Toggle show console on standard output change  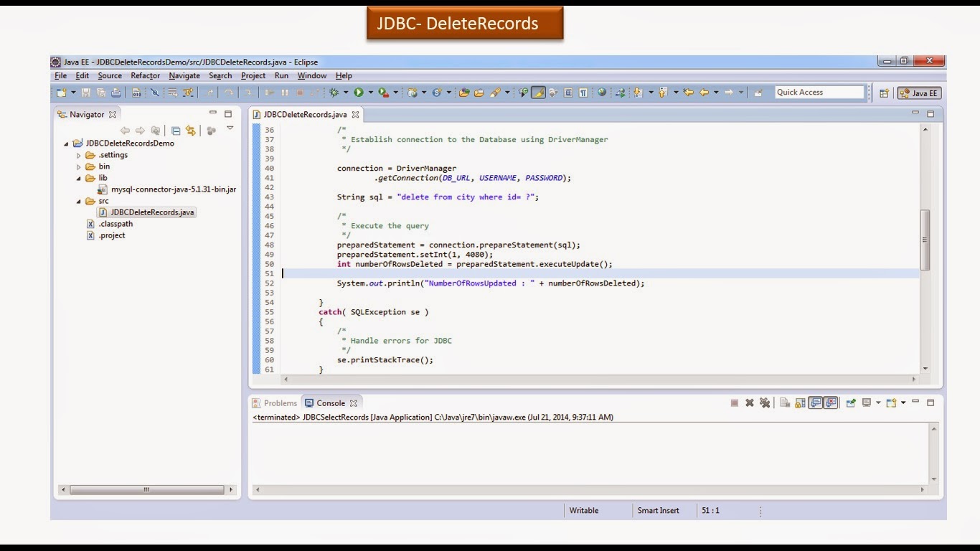click(816, 402)
